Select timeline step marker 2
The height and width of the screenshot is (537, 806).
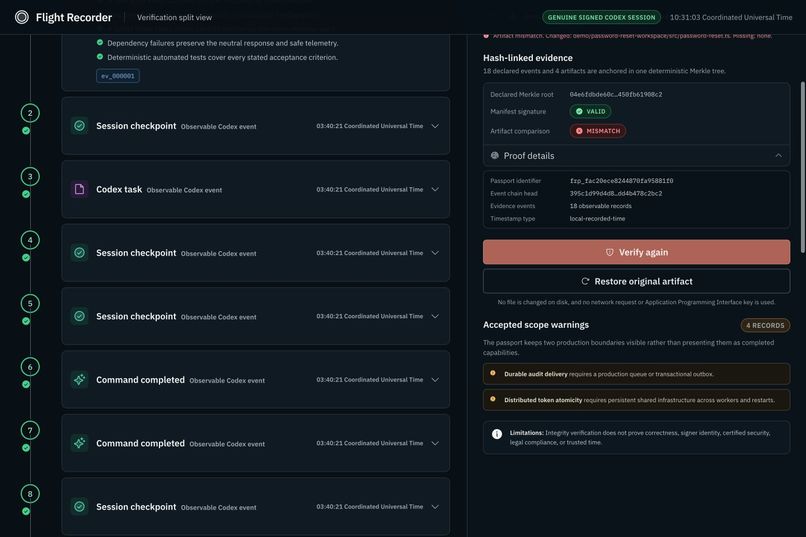point(30,113)
